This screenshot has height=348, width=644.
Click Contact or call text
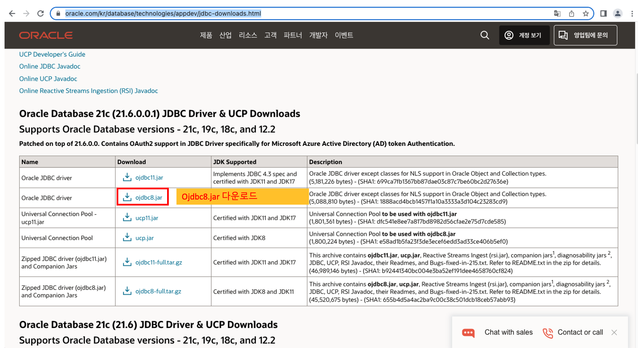pyautogui.click(x=580, y=332)
